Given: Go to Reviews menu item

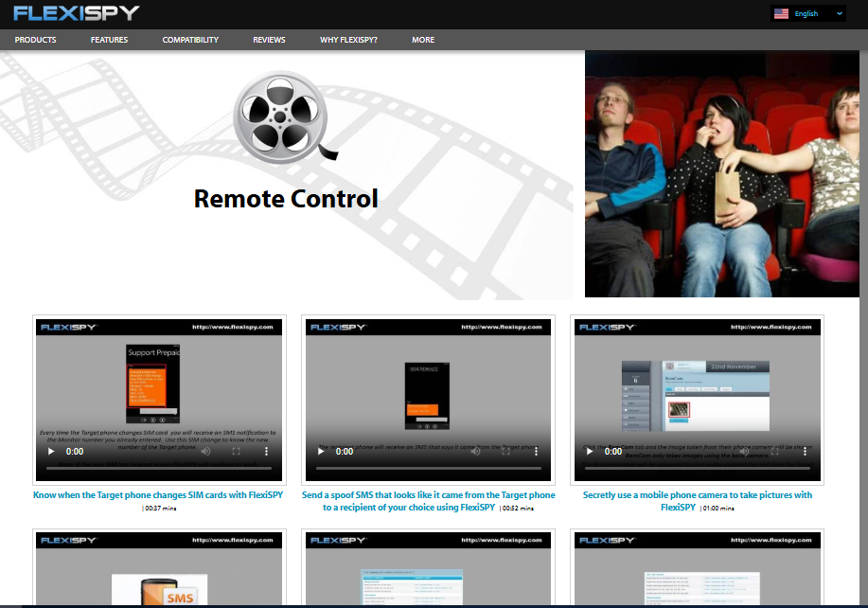Looking at the screenshot, I should [x=269, y=40].
